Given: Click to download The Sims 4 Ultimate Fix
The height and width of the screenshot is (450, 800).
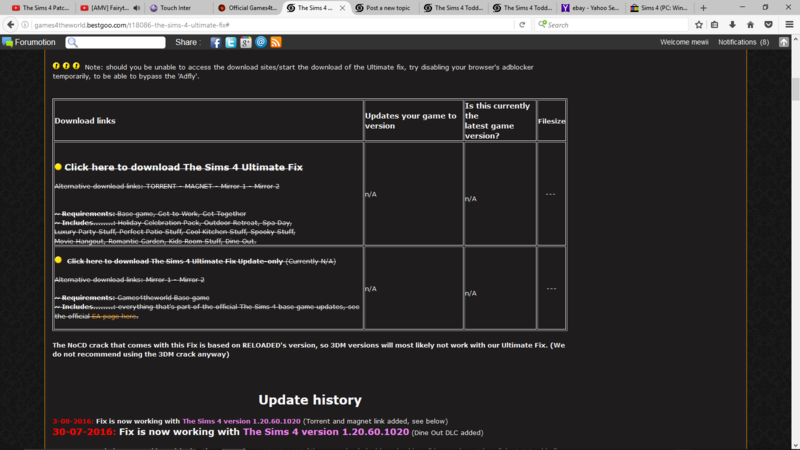Looking at the screenshot, I should [183, 167].
